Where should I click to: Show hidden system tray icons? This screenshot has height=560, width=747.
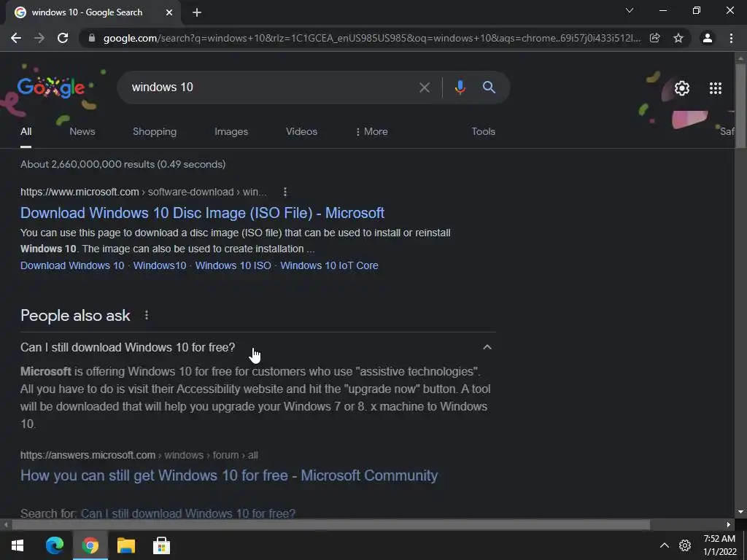tap(664, 545)
